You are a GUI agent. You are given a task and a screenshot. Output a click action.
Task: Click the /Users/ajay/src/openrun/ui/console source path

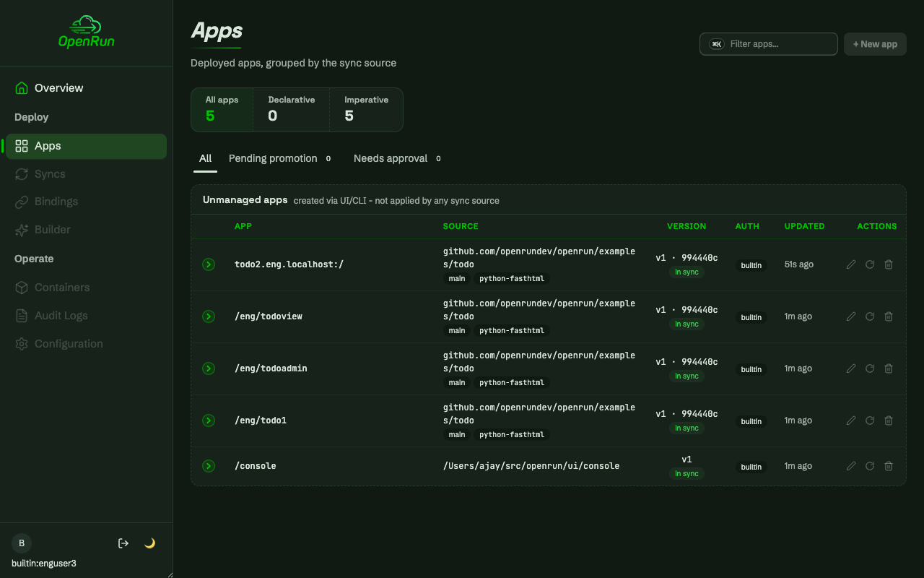pyautogui.click(x=531, y=466)
